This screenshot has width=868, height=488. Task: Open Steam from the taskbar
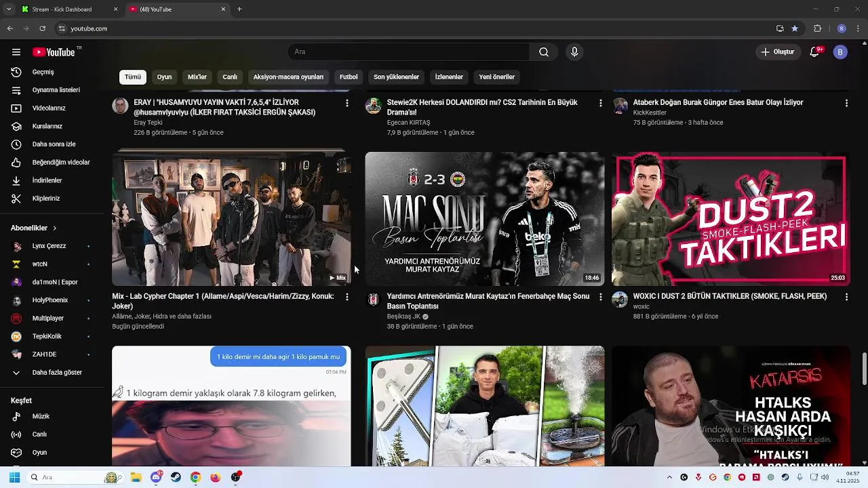point(176,477)
